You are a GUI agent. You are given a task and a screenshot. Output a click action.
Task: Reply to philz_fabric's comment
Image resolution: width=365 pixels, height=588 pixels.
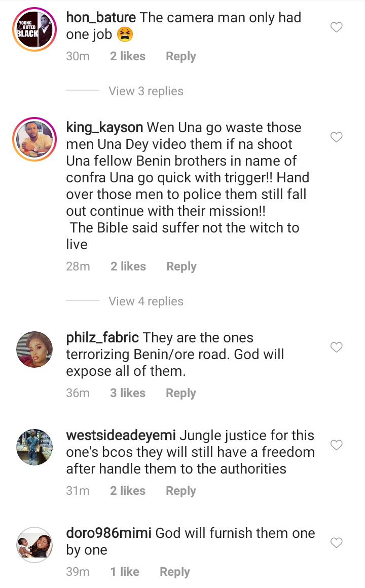tap(181, 394)
